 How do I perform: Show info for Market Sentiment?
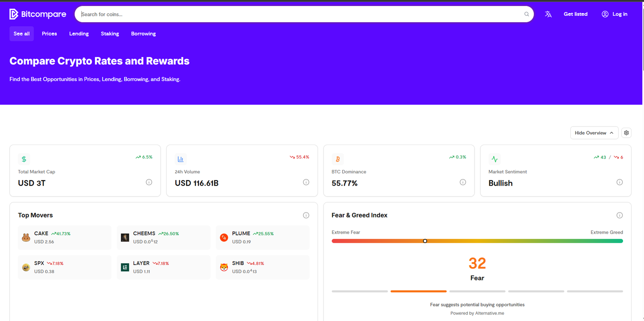tap(620, 182)
